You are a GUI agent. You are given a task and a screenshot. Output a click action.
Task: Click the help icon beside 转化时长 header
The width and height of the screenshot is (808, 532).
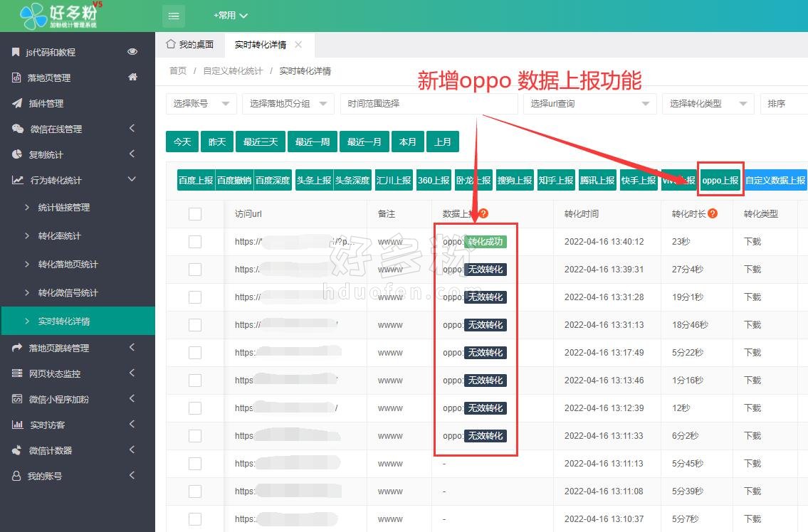[713, 213]
